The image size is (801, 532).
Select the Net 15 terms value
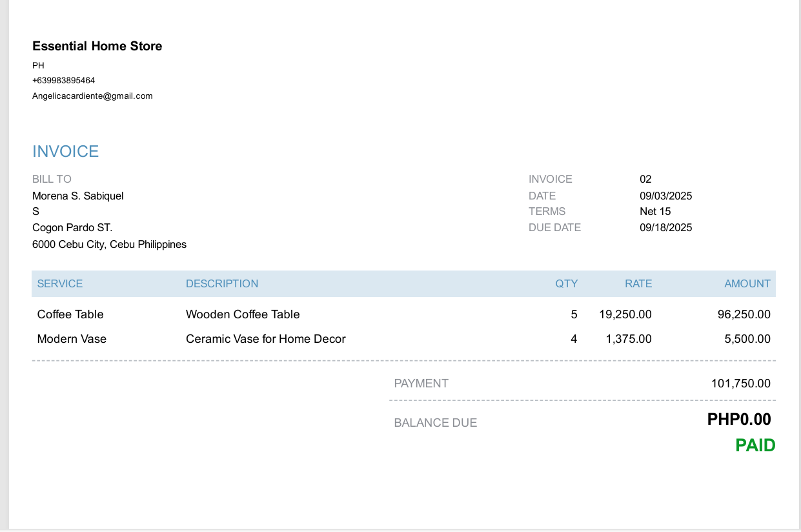[x=655, y=211]
